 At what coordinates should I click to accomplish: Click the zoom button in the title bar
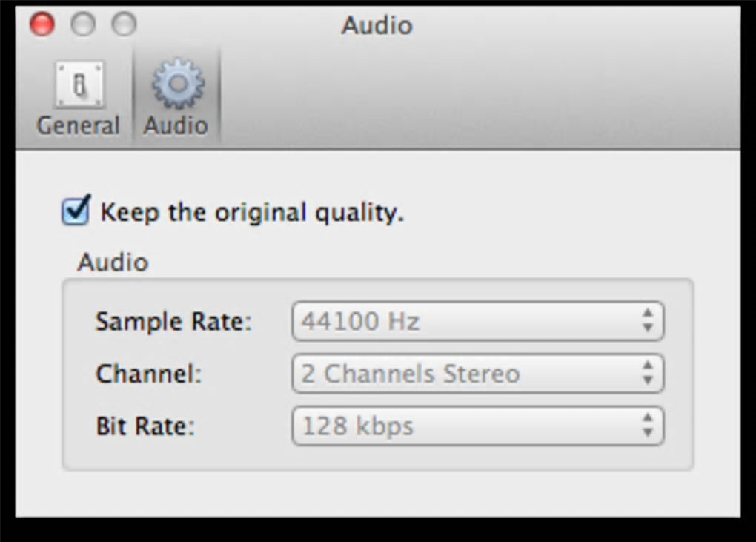(x=124, y=24)
